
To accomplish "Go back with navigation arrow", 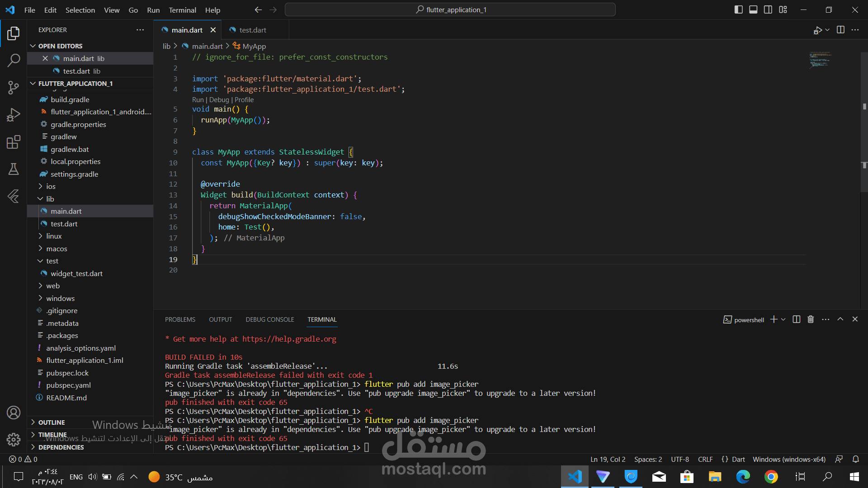I will [258, 10].
